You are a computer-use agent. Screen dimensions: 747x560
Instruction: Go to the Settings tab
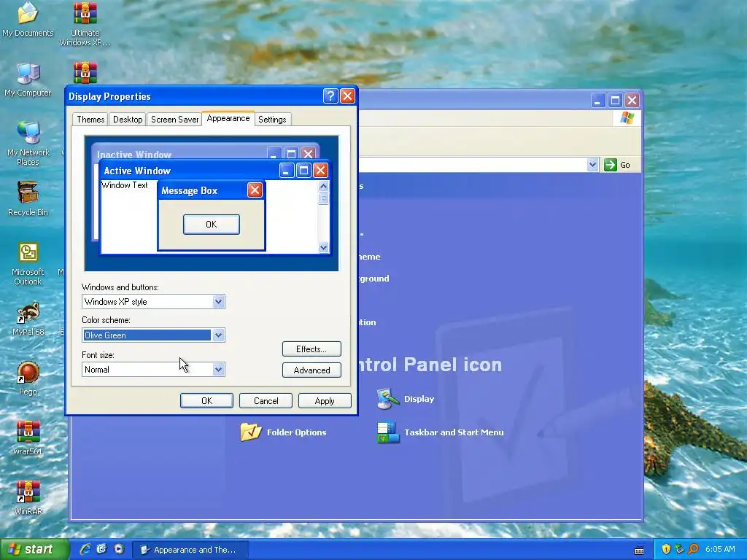272,120
